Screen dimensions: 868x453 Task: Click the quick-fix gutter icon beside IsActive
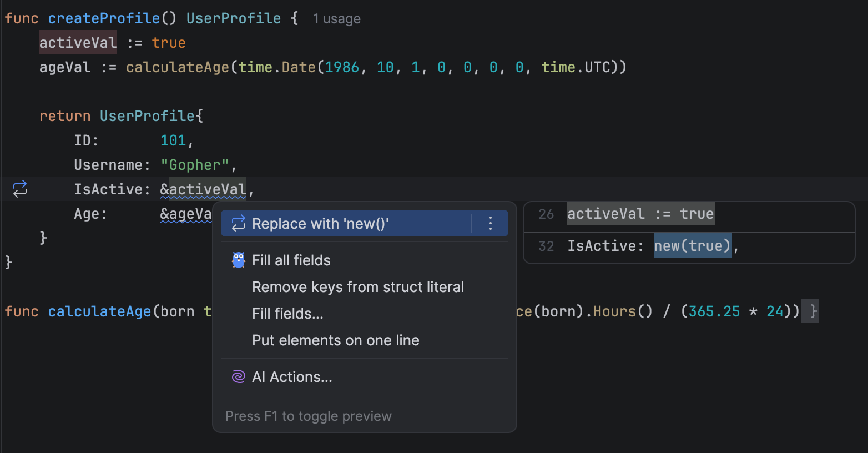click(x=20, y=189)
